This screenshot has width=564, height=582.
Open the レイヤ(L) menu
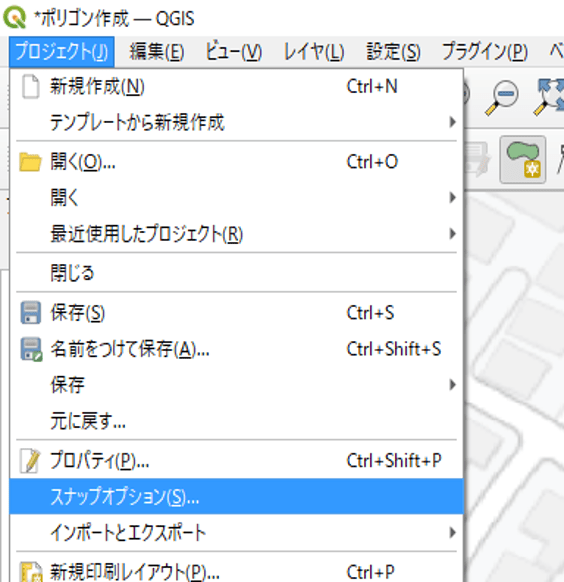(314, 51)
